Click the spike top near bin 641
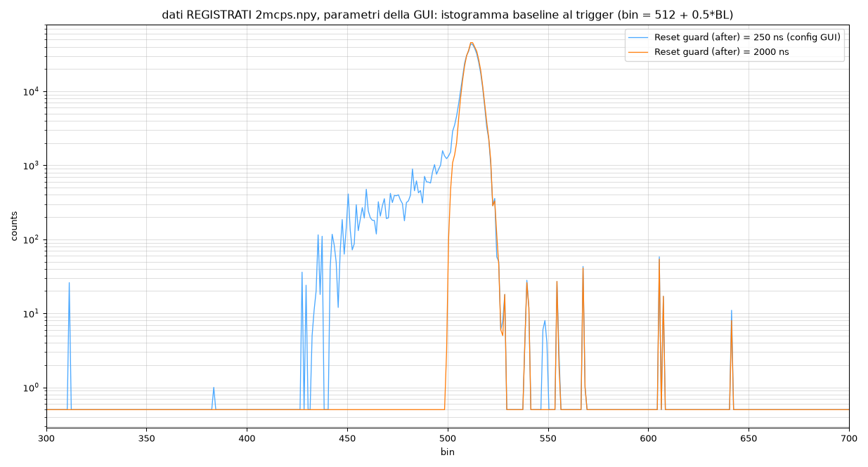The width and height of the screenshot is (868, 467). [x=732, y=311]
